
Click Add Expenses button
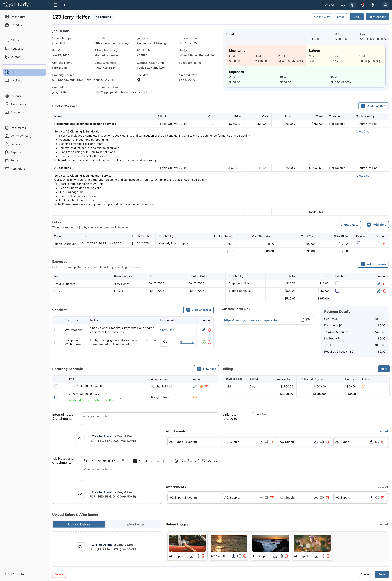[373, 264]
